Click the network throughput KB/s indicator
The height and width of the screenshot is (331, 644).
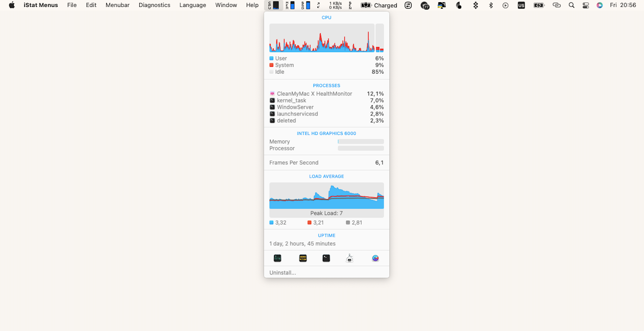tap(335, 5)
